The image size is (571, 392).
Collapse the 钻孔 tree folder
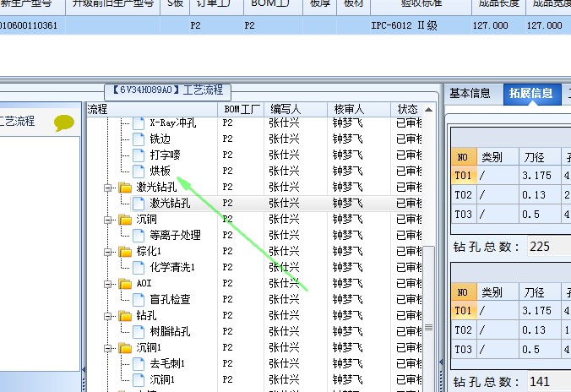[108, 316]
